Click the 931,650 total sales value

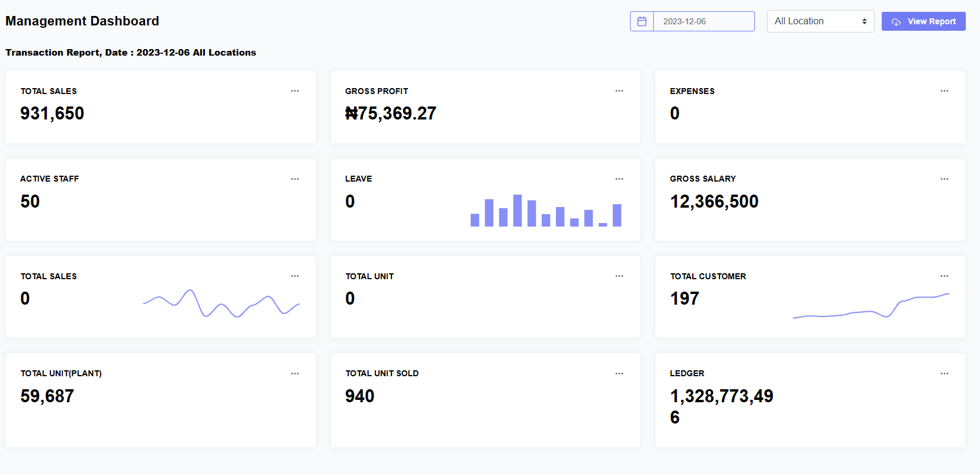[52, 114]
